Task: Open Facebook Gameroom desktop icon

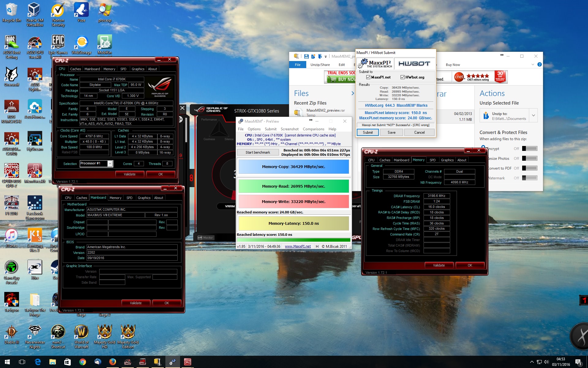Action: (x=35, y=208)
